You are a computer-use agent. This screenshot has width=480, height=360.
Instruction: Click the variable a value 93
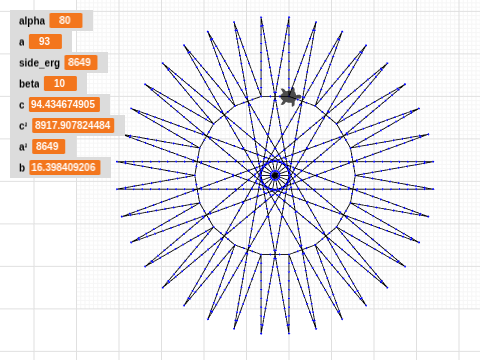pyautogui.click(x=45, y=41)
